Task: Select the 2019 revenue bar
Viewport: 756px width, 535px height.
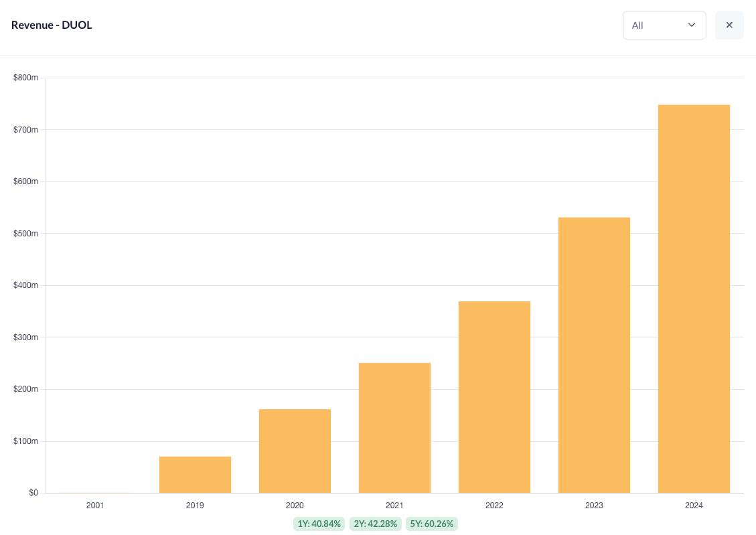Action: pos(195,475)
